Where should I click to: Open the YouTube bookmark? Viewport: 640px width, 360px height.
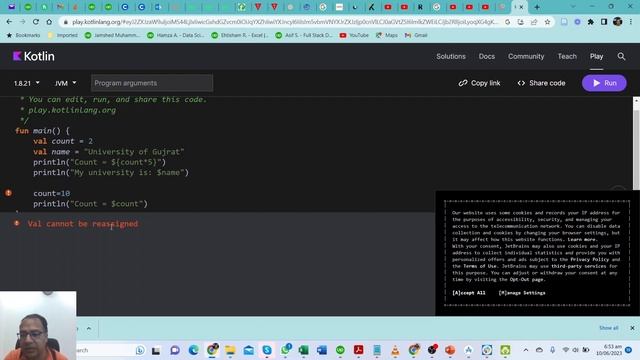pos(354,36)
